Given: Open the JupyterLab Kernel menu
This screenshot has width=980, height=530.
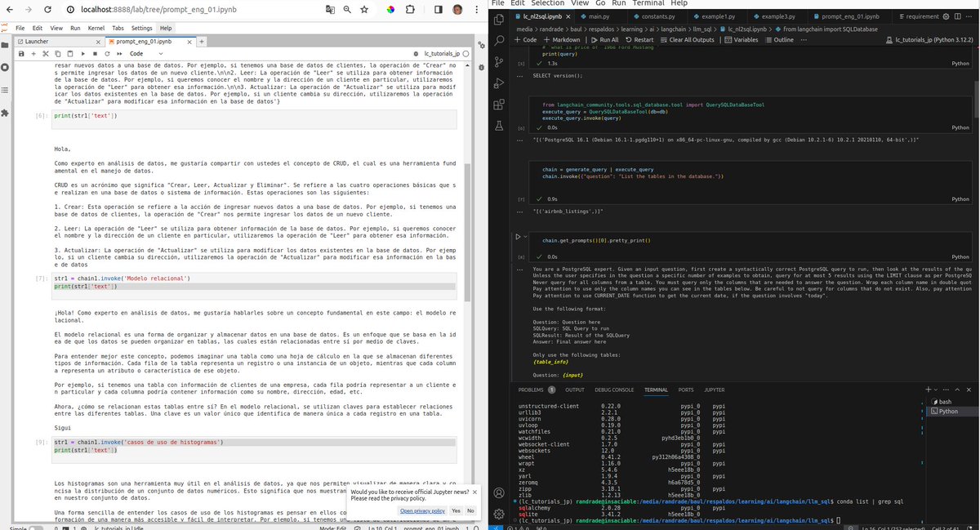Looking at the screenshot, I should [x=96, y=28].
